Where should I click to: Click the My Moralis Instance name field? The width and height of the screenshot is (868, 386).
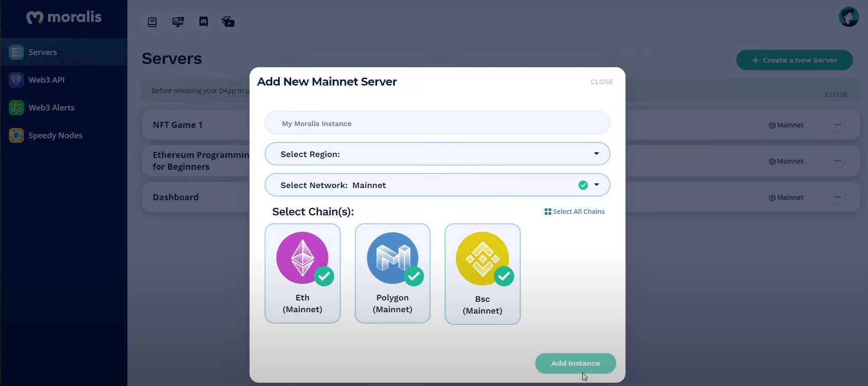pyautogui.click(x=438, y=123)
